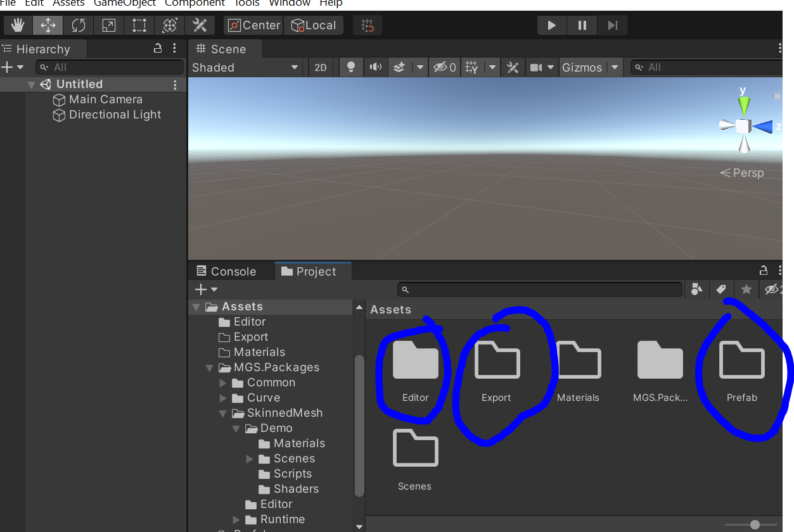This screenshot has width=794, height=532.
Task: Open Scenes folder thumbnail in grid
Action: click(415, 460)
